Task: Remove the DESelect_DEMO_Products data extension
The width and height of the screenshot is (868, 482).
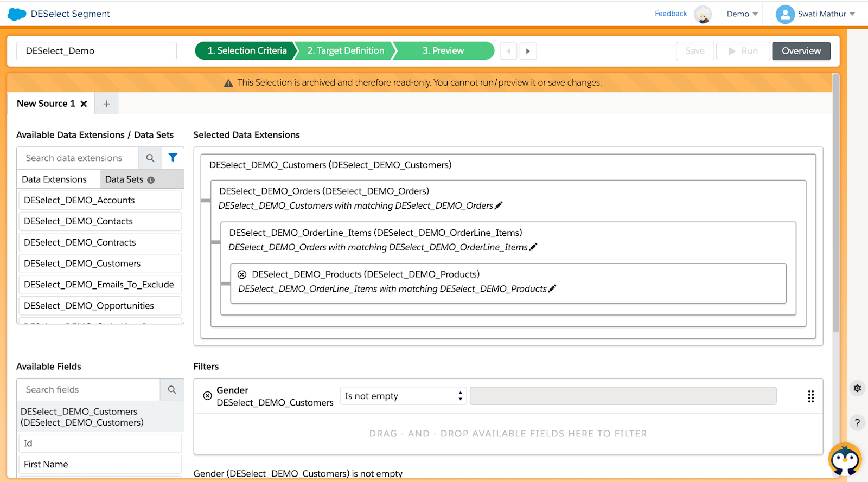Action: (242, 275)
